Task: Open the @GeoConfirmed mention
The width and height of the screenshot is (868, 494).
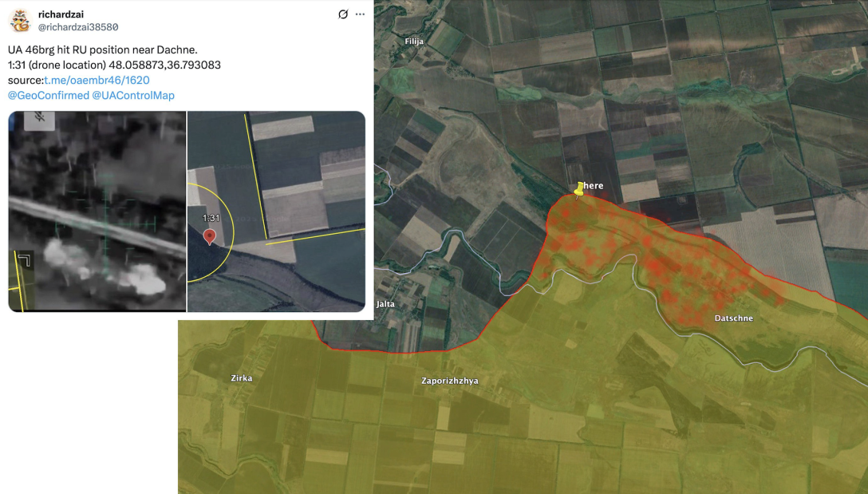Action: [x=48, y=95]
